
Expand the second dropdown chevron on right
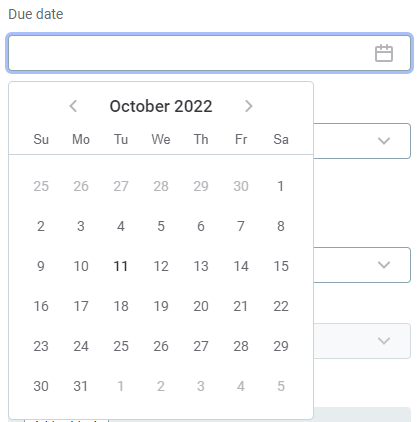[384, 265]
